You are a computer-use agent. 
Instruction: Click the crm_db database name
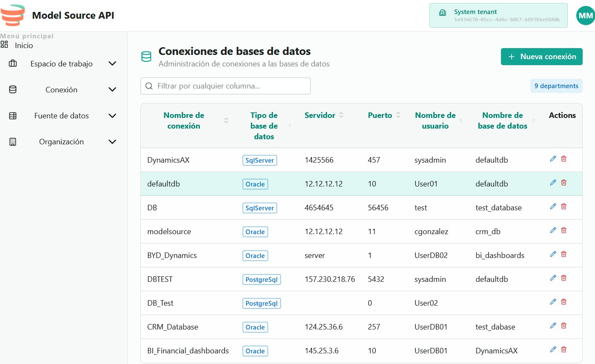pos(488,232)
